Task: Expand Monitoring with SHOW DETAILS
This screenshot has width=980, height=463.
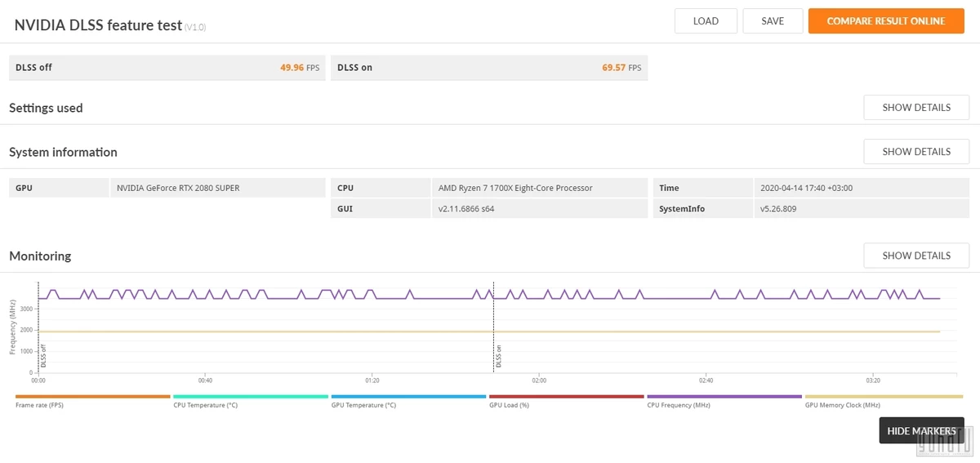Action: point(916,256)
